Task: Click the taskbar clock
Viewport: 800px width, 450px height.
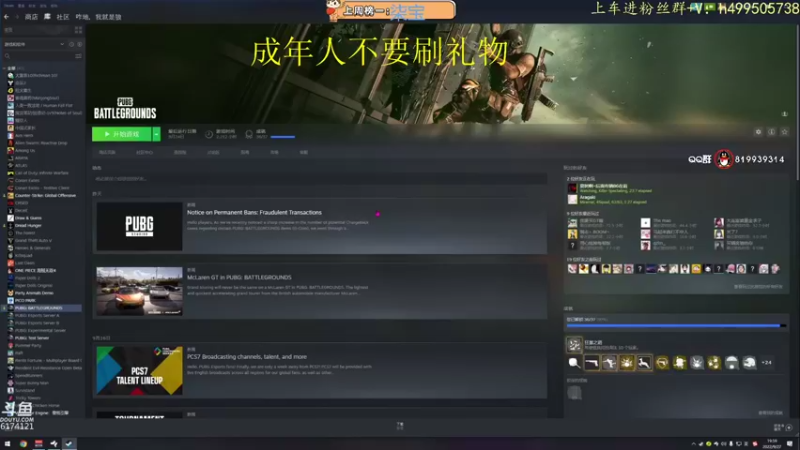Action: point(771,443)
